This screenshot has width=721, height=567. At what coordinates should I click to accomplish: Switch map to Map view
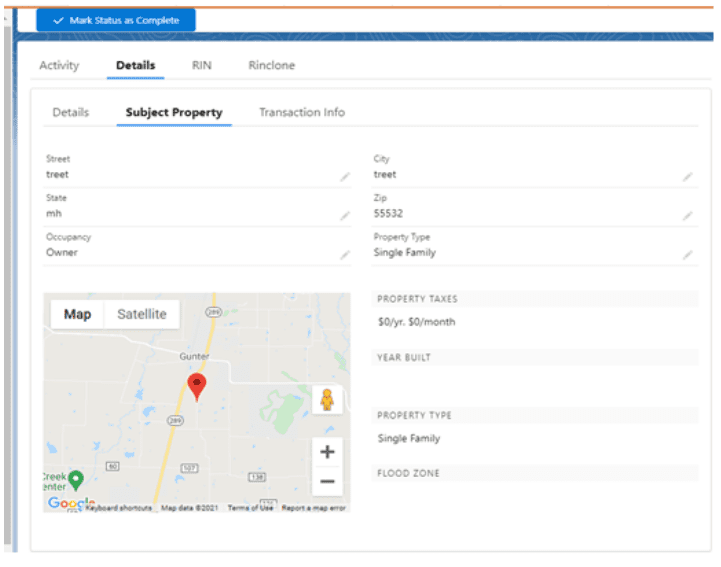click(77, 314)
